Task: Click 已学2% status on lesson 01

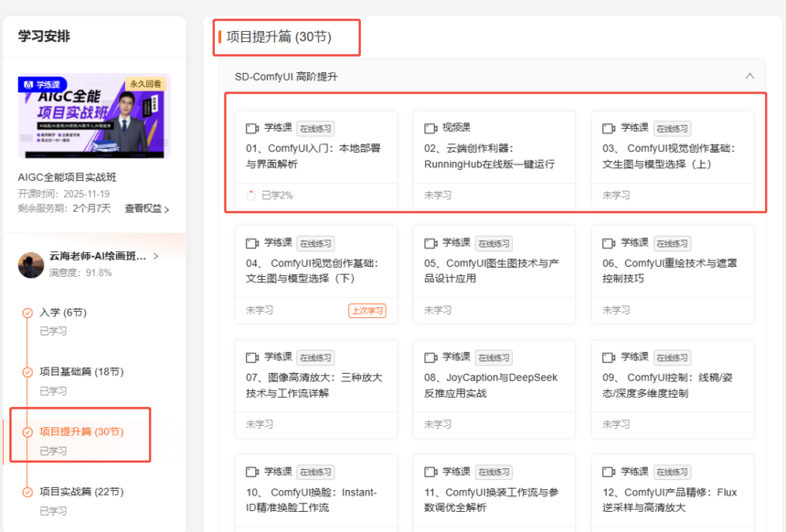Action: (x=277, y=196)
